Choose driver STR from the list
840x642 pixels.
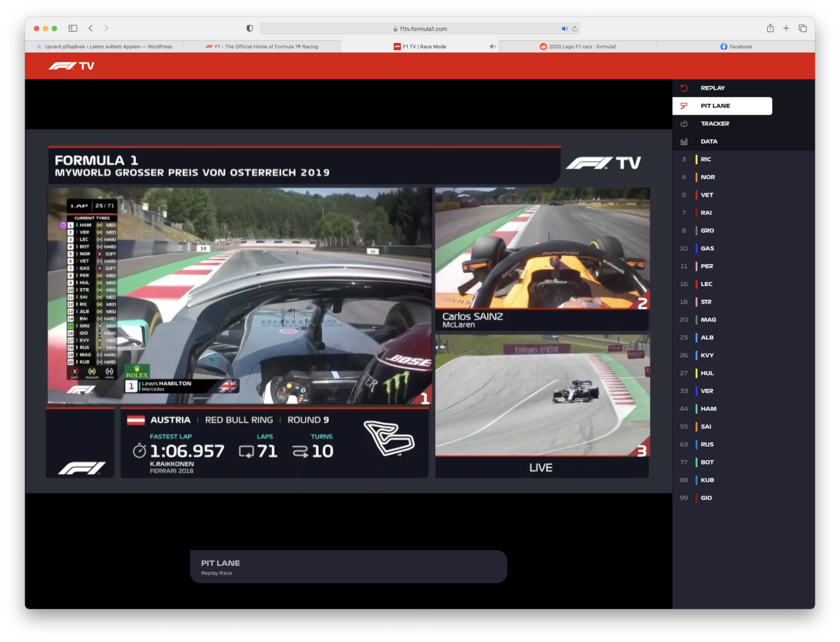tap(722, 302)
